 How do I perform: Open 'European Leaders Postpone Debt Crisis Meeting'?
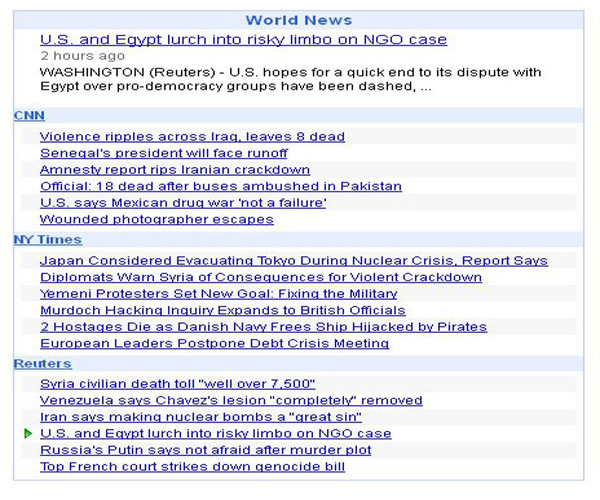214,343
